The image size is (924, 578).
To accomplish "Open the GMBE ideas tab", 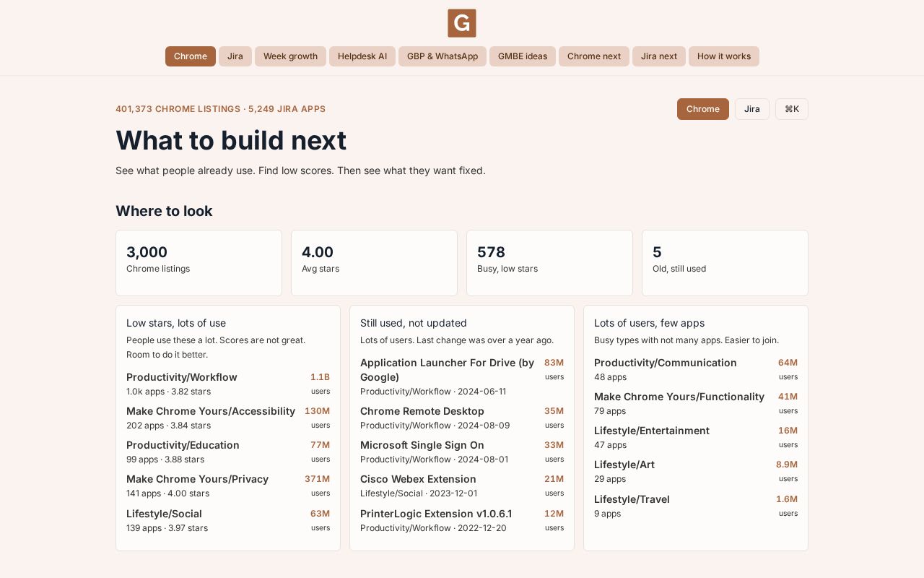I will [x=523, y=56].
